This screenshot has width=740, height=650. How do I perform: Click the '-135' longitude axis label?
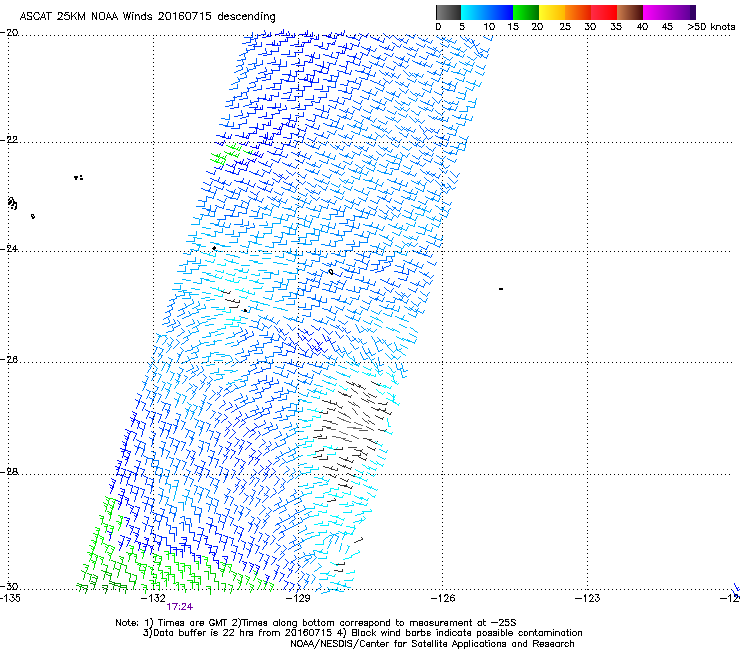coord(10,598)
